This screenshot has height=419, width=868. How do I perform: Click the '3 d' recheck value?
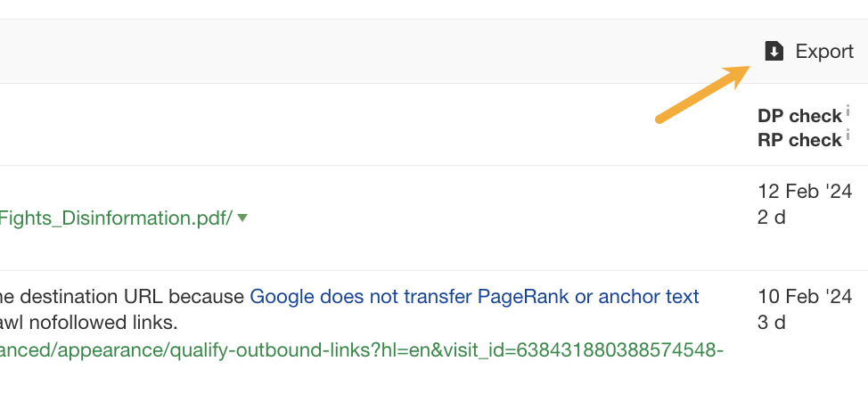coord(771,322)
